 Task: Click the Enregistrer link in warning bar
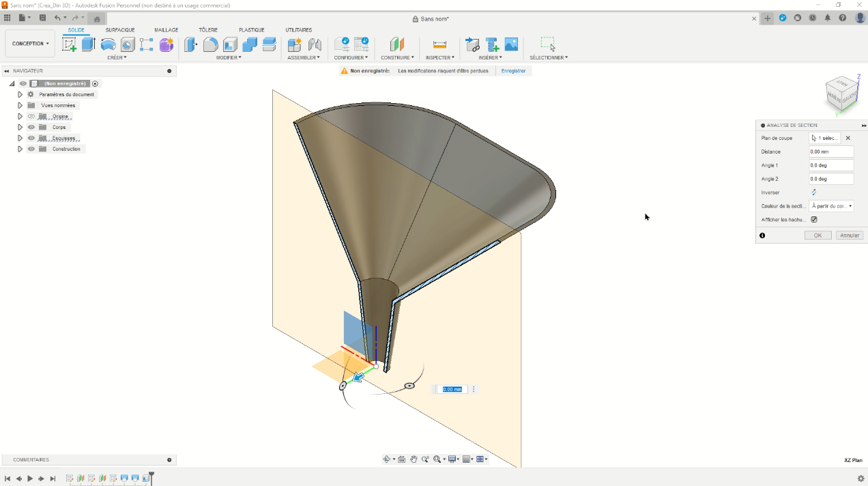click(x=513, y=71)
